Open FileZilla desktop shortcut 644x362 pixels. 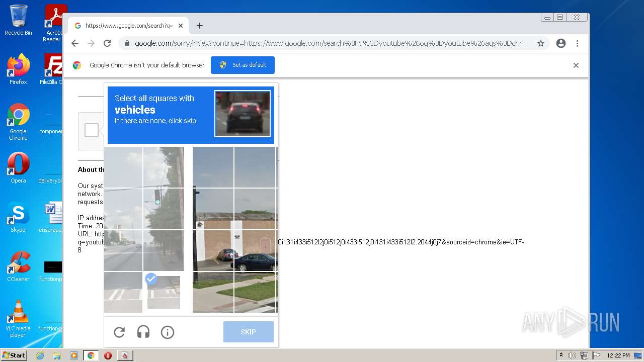click(53, 69)
